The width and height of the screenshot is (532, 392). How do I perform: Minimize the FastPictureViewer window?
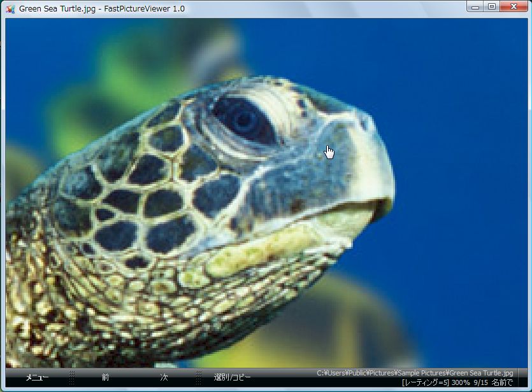[475, 7]
